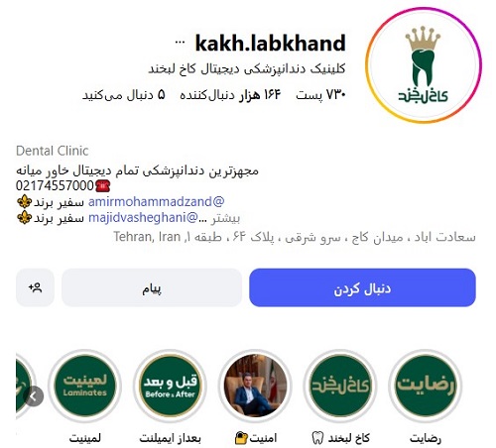
Task: Click the add-person suggestions icon button
Action: pyautogui.click(x=35, y=287)
